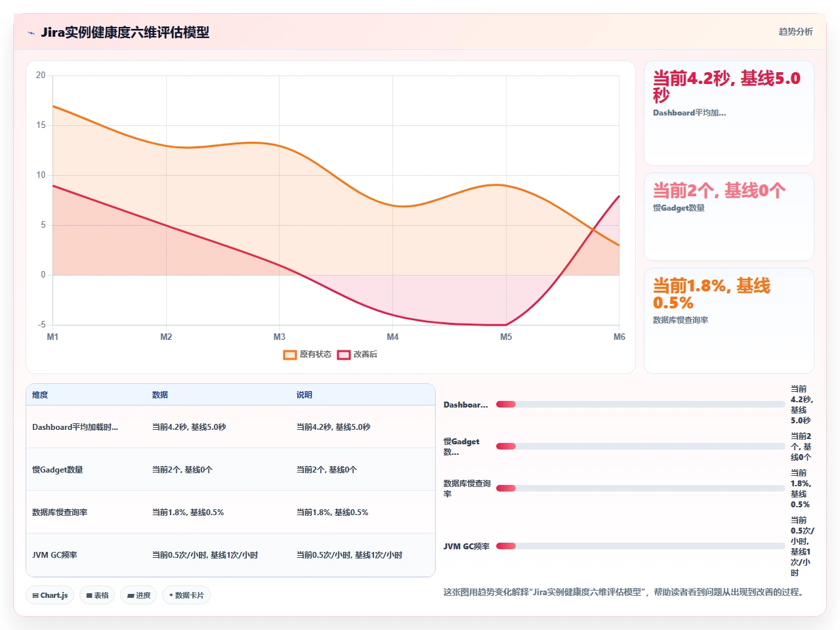840x630 pixels.
Task: Click the 慢Gadget progress bar
Action: click(x=640, y=446)
